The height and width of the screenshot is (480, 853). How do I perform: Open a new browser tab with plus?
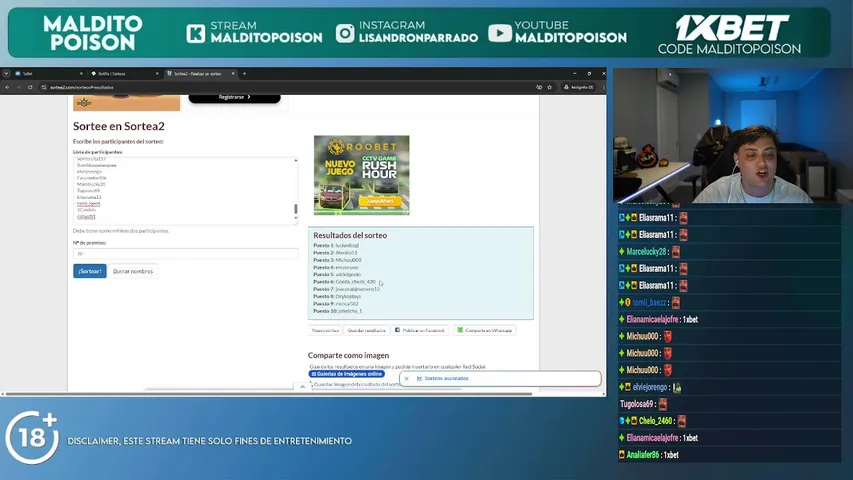244,73
